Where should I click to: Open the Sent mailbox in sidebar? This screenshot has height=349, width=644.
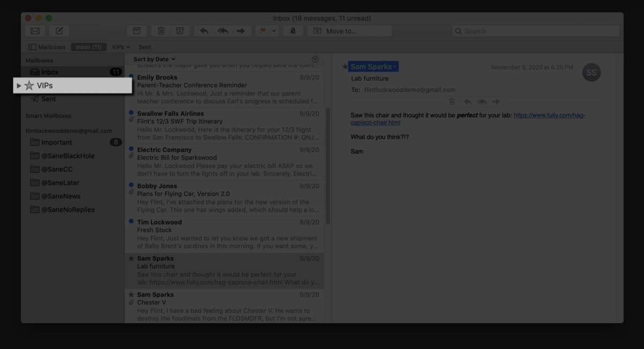tap(72, 99)
